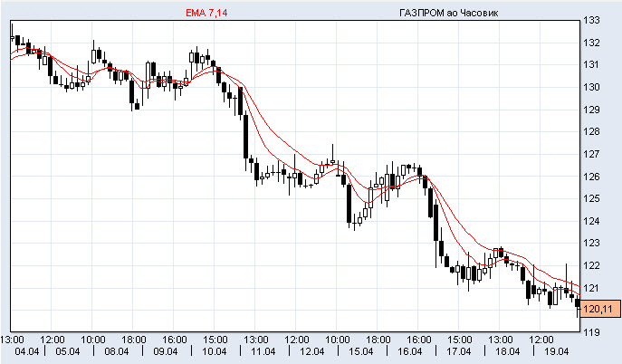Screen dimensions: 622x364
Task: Click the 17.04 date label
Action: (459, 351)
